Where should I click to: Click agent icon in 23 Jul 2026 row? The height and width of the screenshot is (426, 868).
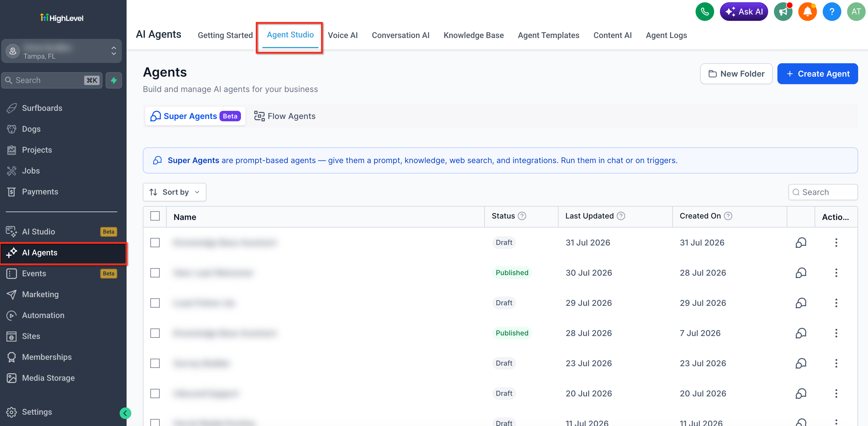tap(801, 363)
